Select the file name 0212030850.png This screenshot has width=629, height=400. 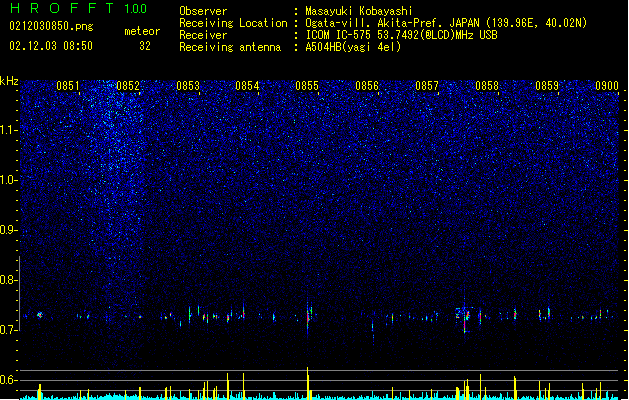pos(51,27)
